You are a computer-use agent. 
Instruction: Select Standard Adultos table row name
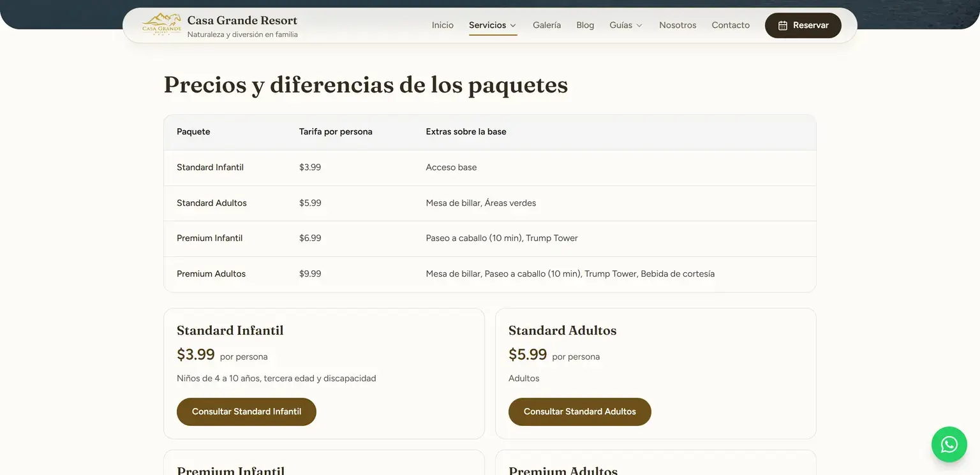pos(212,203)
